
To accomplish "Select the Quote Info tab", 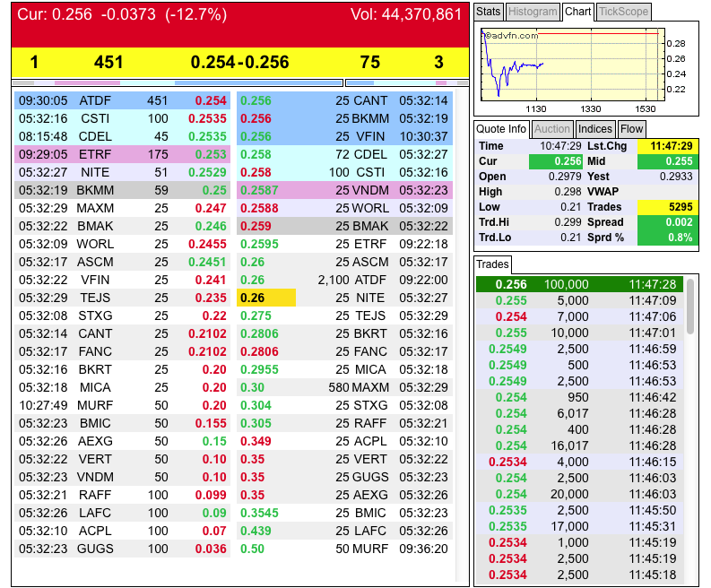I will 501,129.
